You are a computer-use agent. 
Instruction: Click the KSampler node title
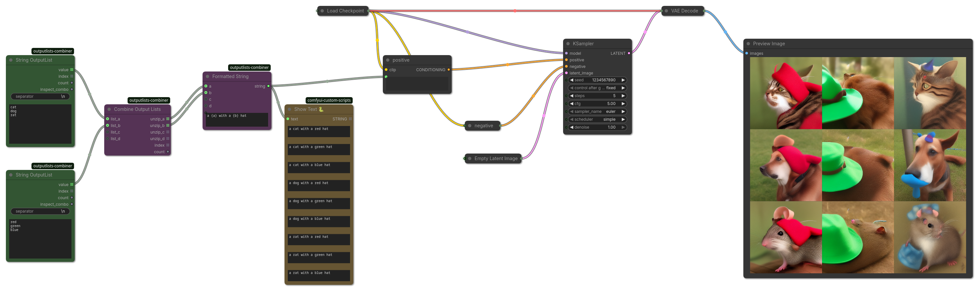click(583, 44)
